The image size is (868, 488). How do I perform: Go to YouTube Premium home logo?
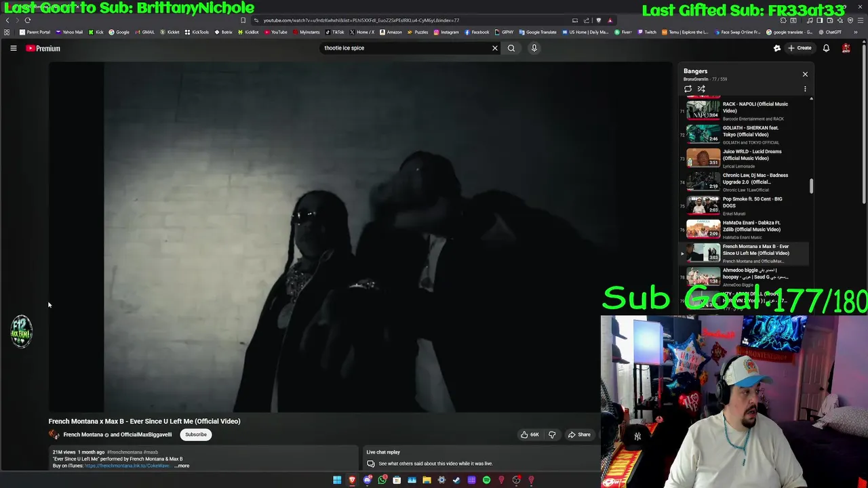43,48
